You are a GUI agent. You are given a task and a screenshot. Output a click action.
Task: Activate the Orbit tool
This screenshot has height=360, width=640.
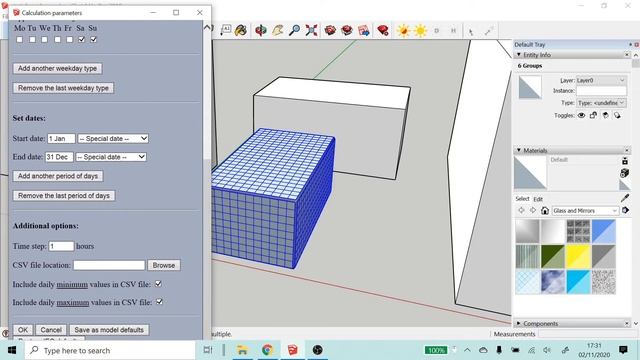(x=260, y=30)
